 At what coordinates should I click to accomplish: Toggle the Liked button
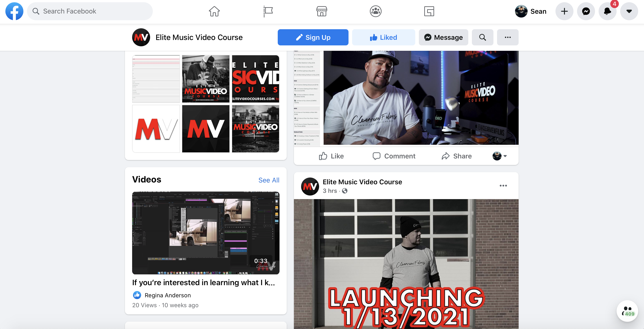click(384, 37)
